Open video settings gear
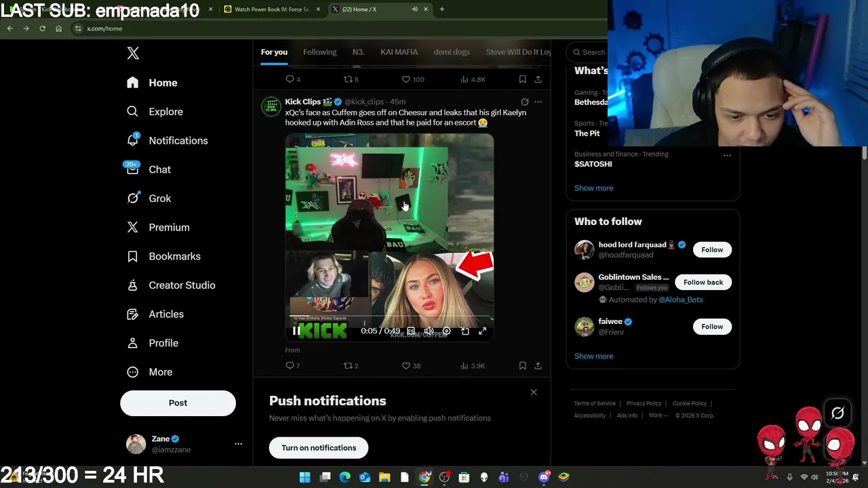This screenshot has width=868, height=488. [446, 331]
